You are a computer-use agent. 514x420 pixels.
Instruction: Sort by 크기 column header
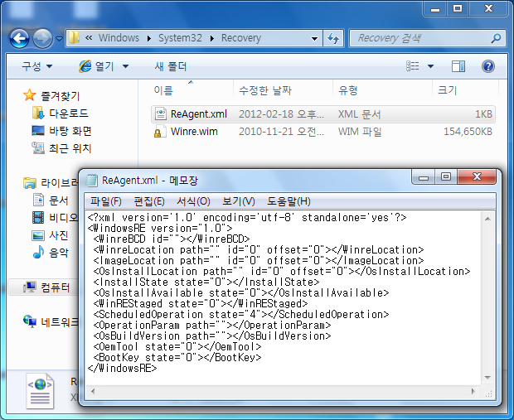point(447,90)
